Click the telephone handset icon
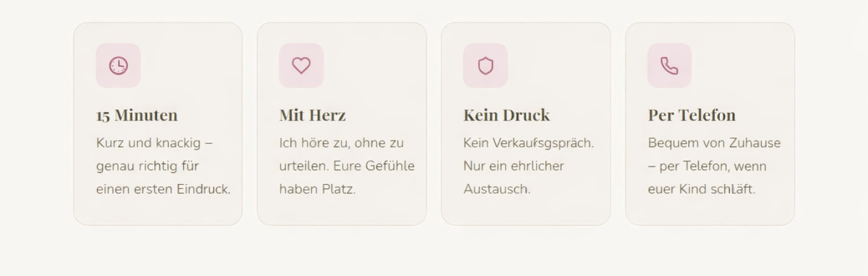The width and height of the screenshot is (868, 276). 669,65
